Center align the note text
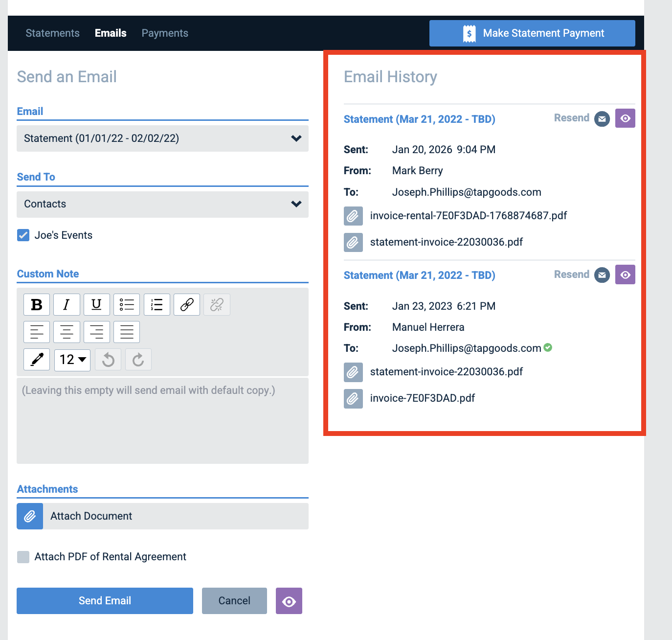This screenshot has height=640, width=672. point(67,332)
